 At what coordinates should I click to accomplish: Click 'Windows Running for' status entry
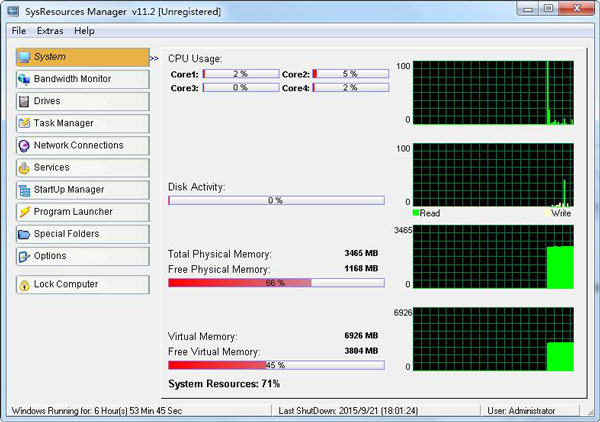(97, 411)
